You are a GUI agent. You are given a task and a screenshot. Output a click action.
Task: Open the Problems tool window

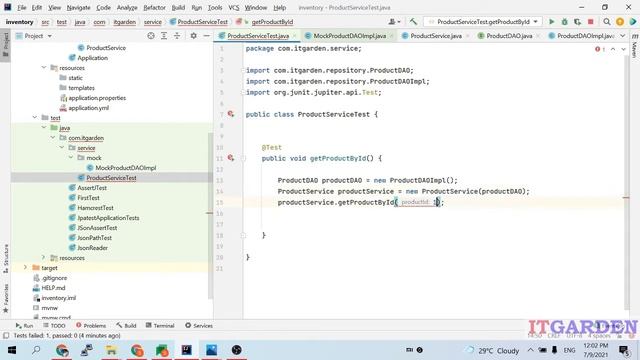point(91,326)
